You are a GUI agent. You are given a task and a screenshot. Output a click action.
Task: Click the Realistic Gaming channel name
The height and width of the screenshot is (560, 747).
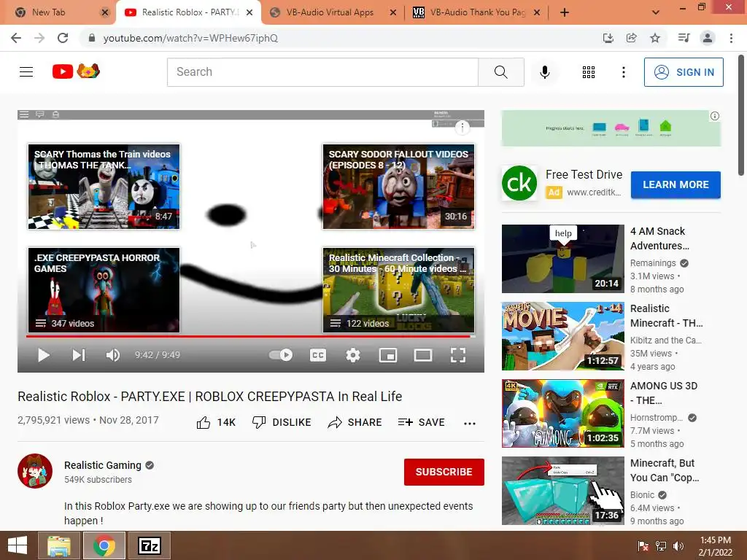click(102, 465)
